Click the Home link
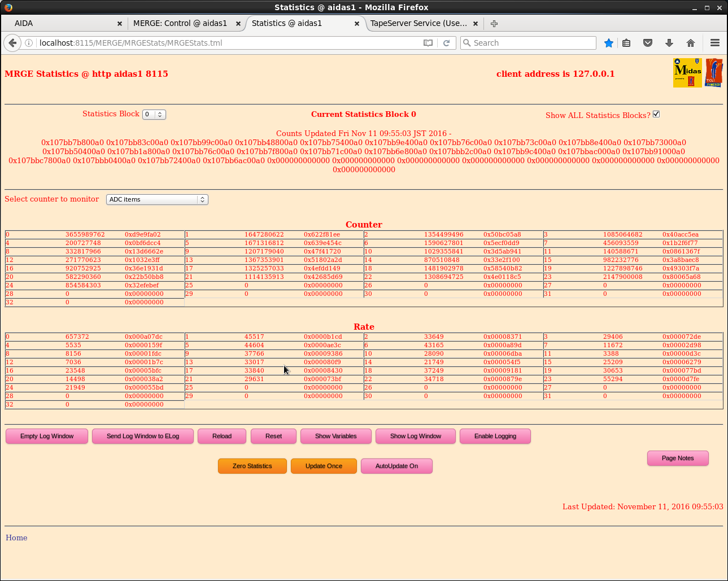Screen dimensions: 728x581 tap(16, 538)
